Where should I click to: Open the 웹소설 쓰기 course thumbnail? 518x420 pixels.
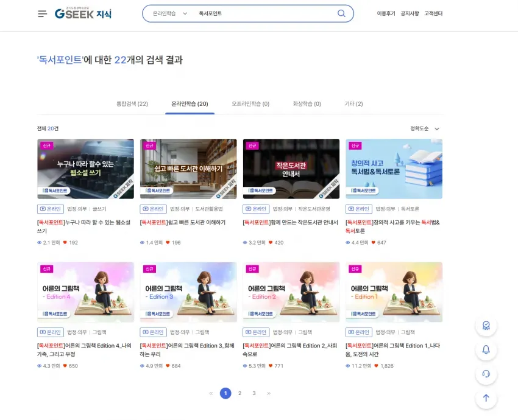coord(85,169)
